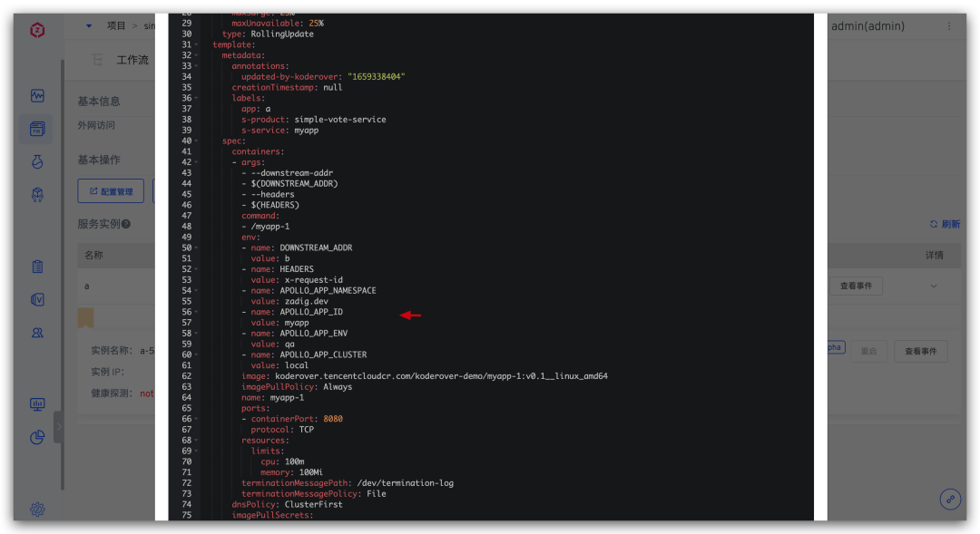Collapse the resources block at line 68
Screen dimensions: 980x534
pos(196,441)
